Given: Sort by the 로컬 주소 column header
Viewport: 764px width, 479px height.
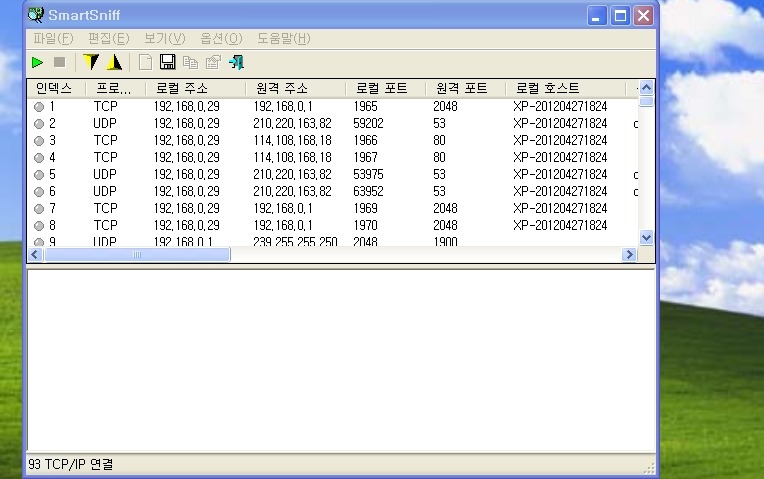Looking at the screenshot, I should point(195,88).
